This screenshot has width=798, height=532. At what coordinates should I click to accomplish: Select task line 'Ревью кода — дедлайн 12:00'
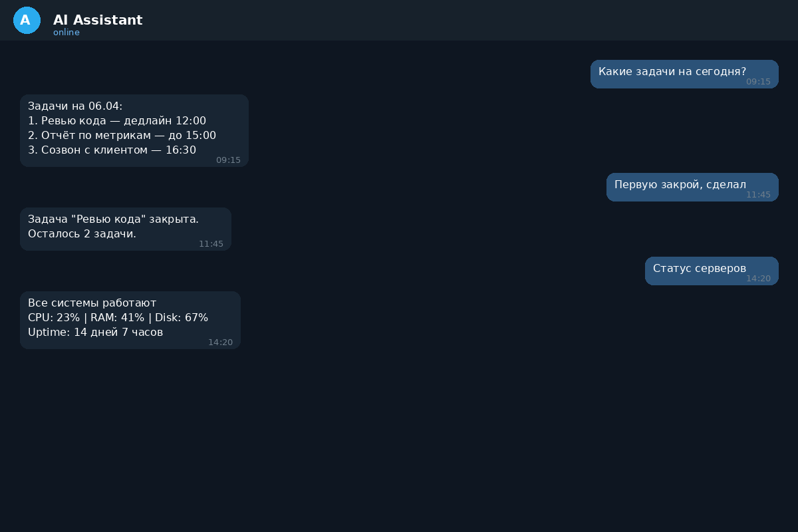(117, 120)
